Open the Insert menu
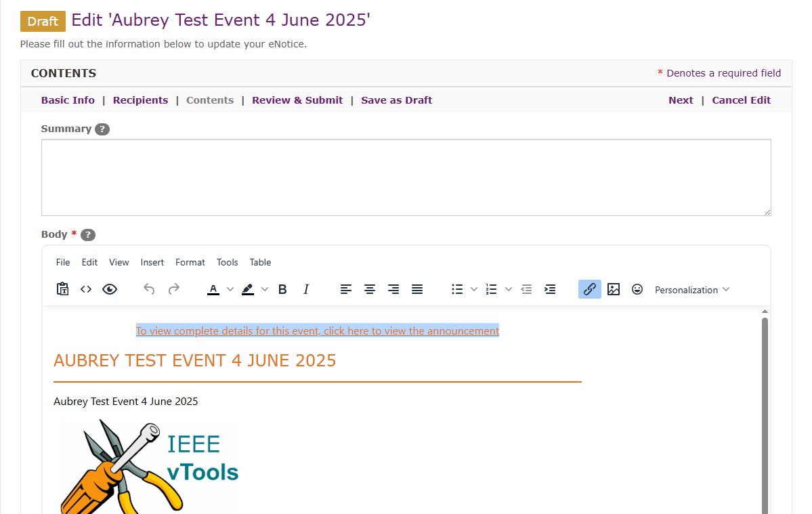 pos(152,262)
